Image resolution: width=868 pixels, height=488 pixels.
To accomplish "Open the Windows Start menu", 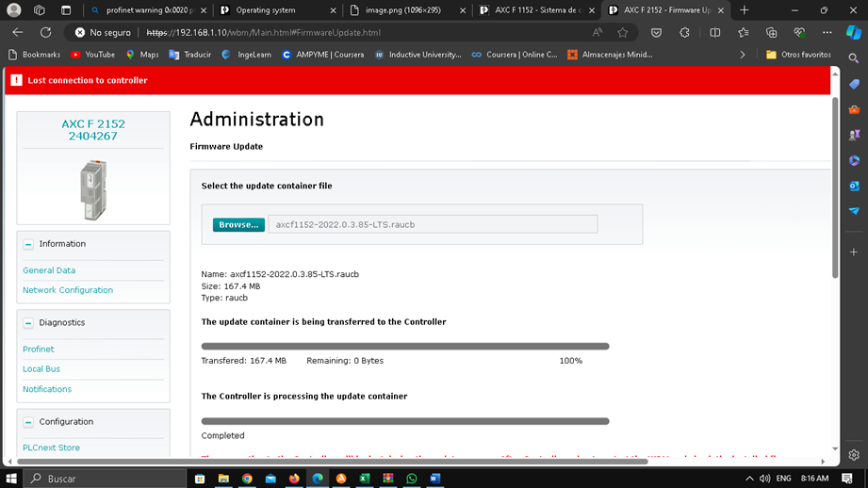I will coord(11,478).
